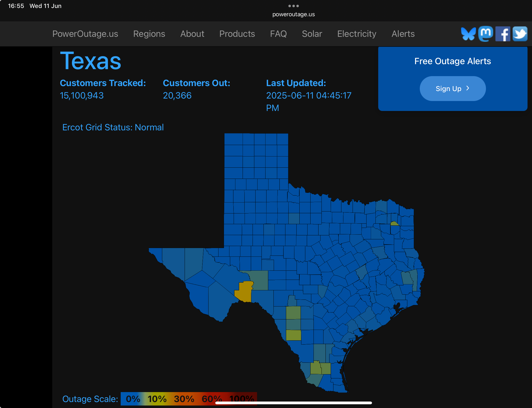Open the Solar menu item

312,34
